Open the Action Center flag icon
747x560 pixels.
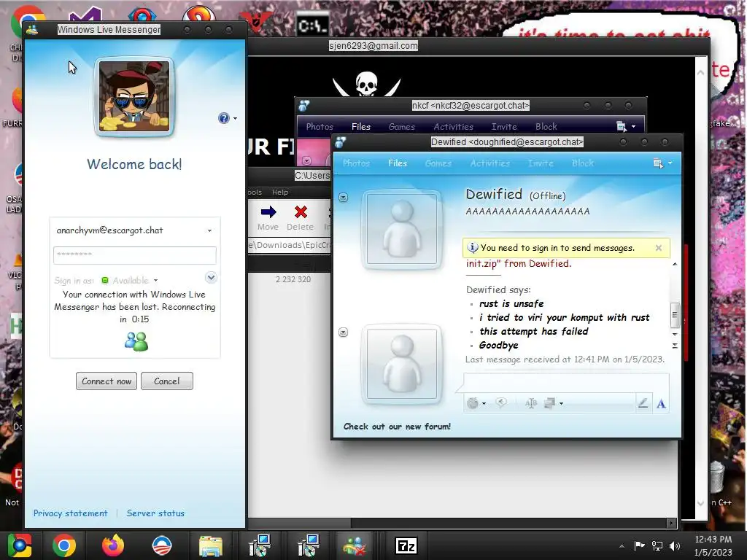pos(639,546)
